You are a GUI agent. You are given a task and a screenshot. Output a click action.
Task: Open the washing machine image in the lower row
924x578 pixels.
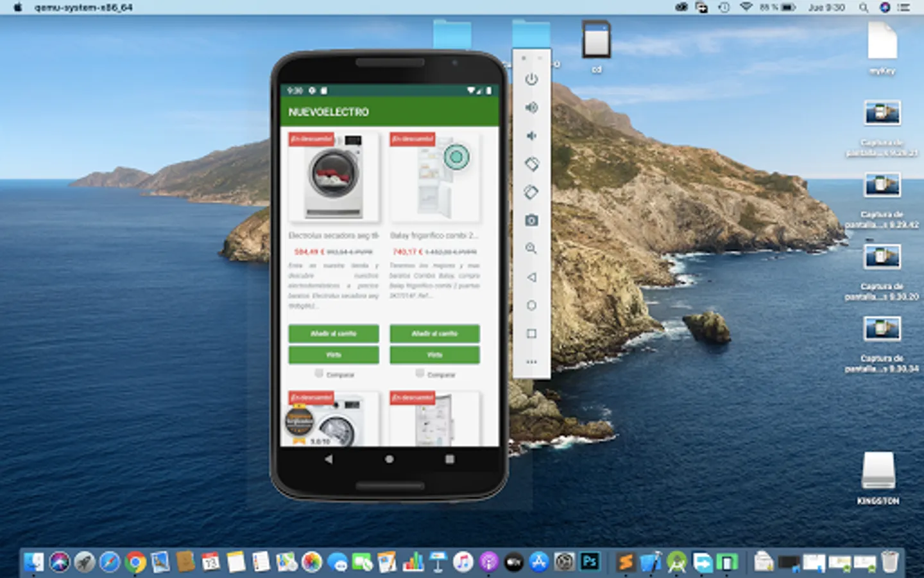coord(334,419)
